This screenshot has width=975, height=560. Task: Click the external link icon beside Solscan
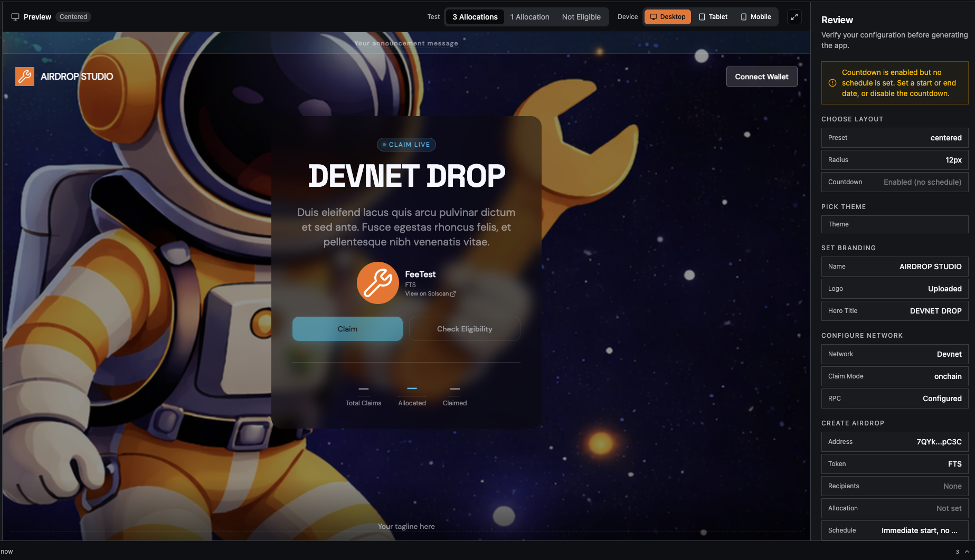(453, 294)
